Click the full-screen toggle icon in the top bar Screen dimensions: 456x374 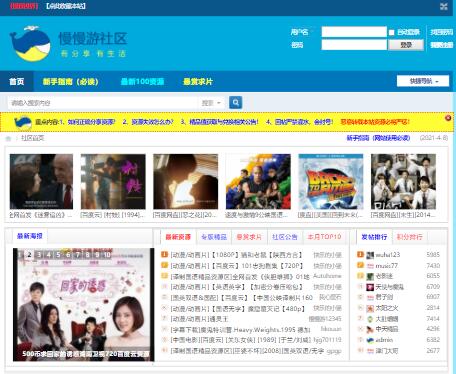pos(444,6)
